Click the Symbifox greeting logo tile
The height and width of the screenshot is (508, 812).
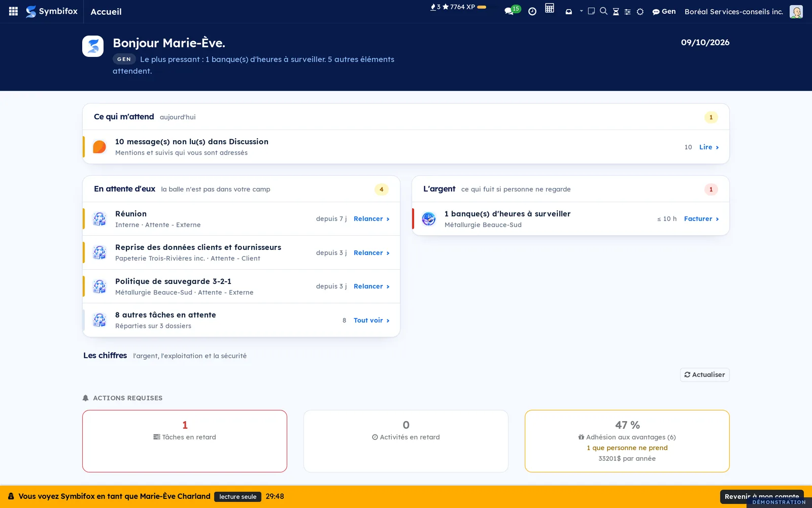point(93,46)
